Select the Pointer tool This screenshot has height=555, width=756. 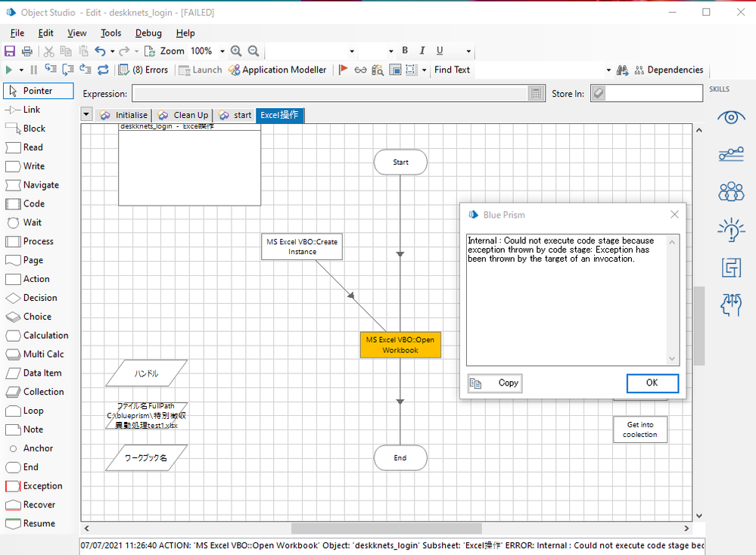[38, 91]
